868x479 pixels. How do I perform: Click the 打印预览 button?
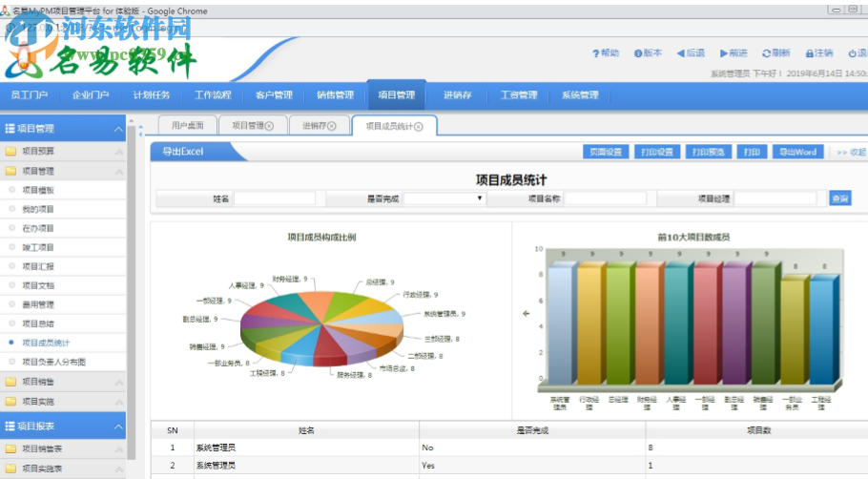click(x=709, y=152)
